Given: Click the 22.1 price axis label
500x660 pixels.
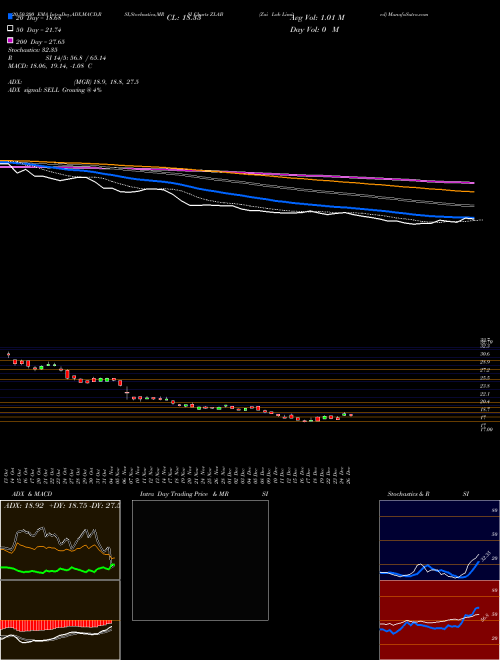Looking at the screenshot, I should (485, 394).
